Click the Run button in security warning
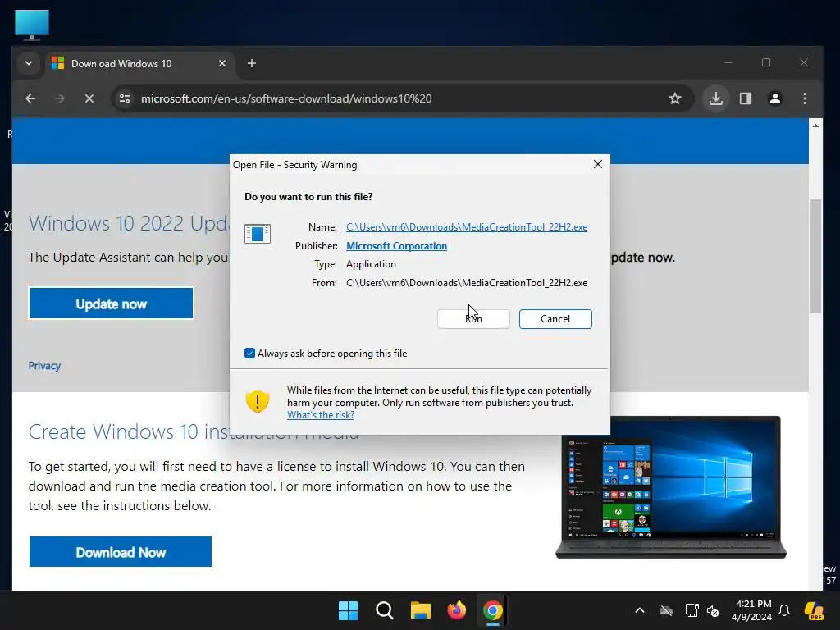Viewport: 840px width, 630px height. point(473,319)
